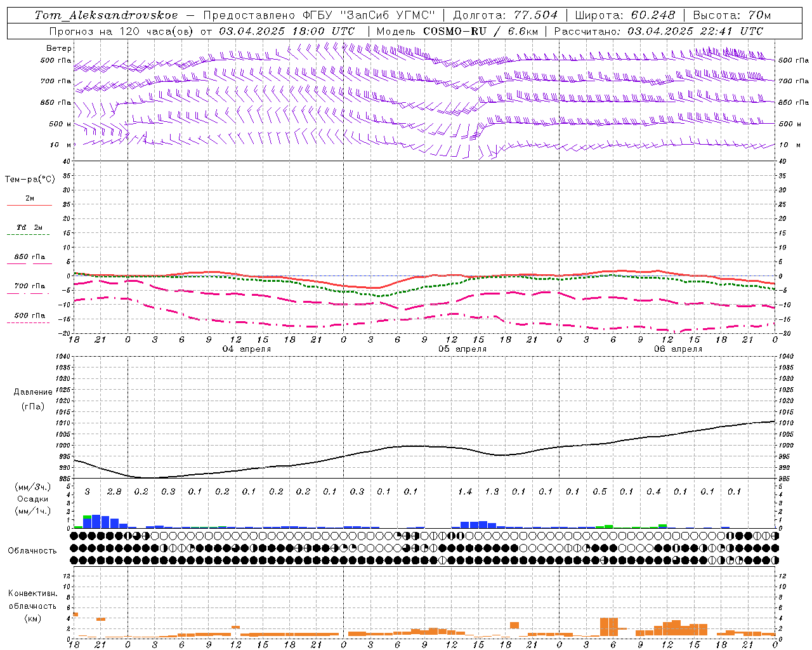Click the 985 value on right pressure axis

[x=785, y=479]
